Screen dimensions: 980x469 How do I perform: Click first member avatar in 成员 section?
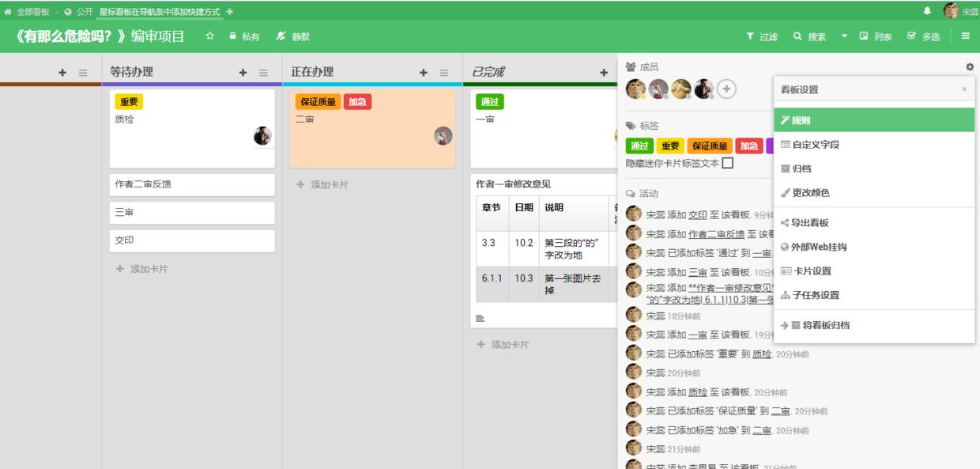(635, 89)
